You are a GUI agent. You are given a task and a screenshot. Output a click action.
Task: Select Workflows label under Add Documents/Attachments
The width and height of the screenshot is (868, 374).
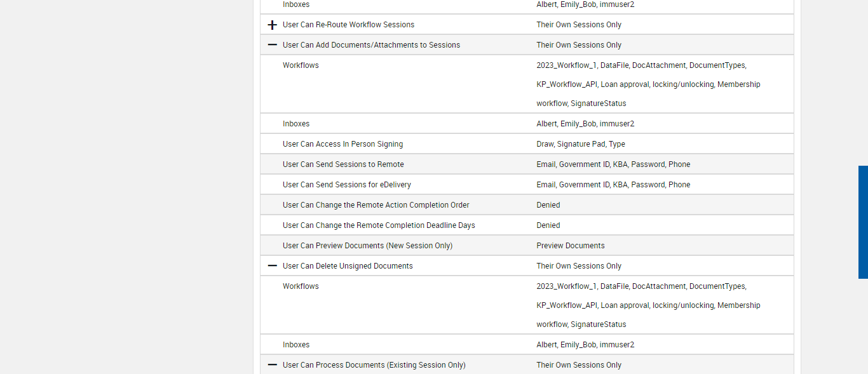click(x=301, y=65)
